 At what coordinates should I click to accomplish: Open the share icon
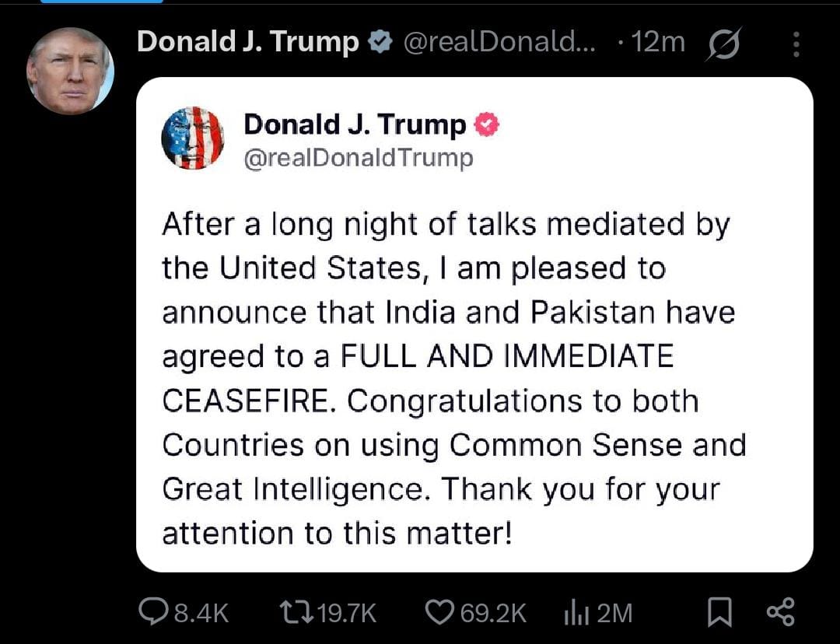[x=780, y=612]
